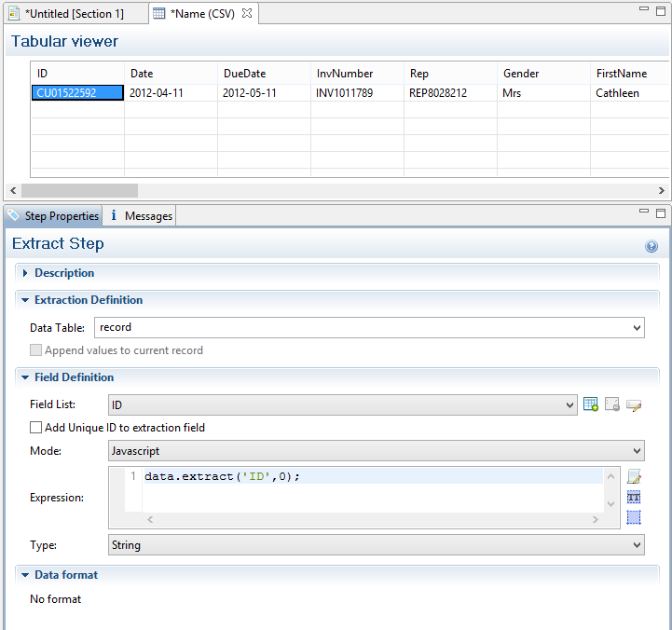
Task: Click the Tabular viewer horizontal scrollbar thumb
Action: point(84,190)
